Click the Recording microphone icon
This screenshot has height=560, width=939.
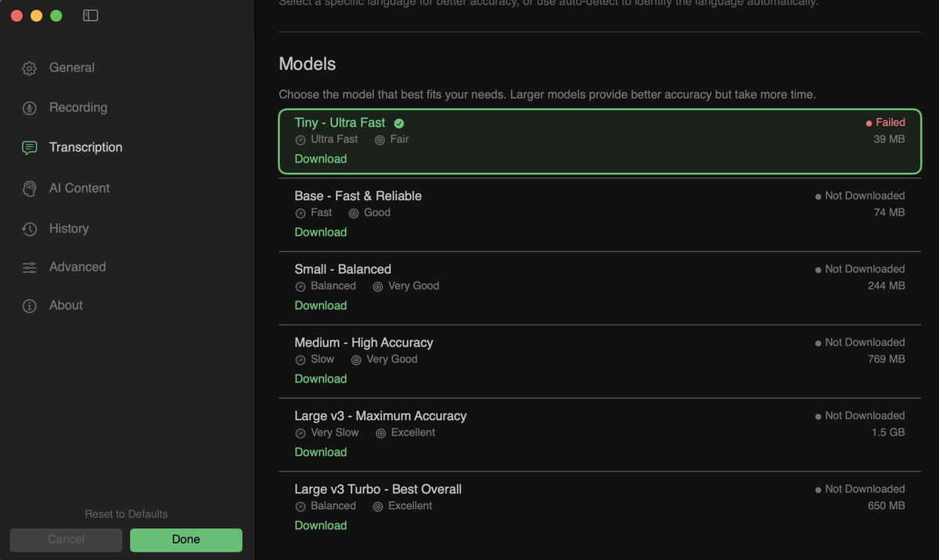pyautogui.click(x=30, y=108)
